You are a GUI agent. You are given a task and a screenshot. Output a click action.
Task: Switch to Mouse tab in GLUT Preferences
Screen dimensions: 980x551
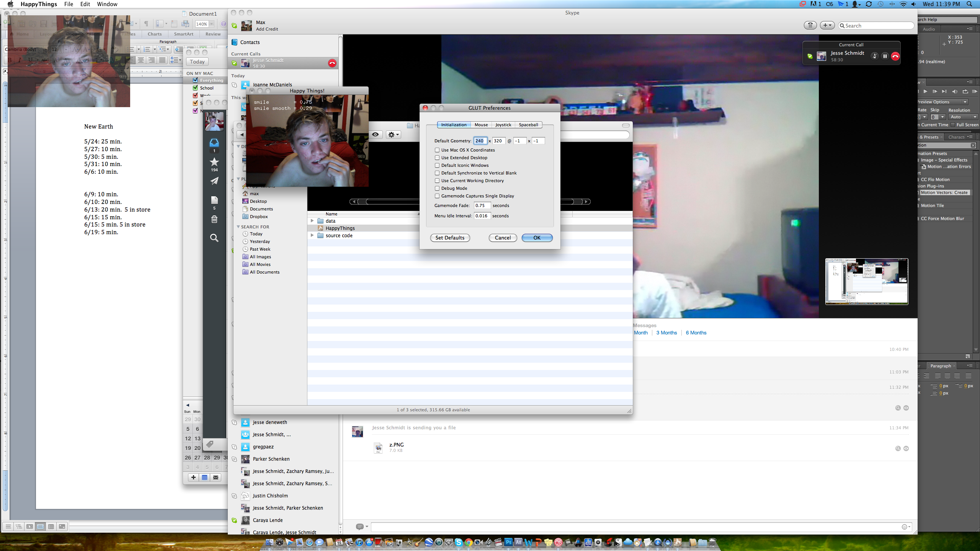[481, 125]
